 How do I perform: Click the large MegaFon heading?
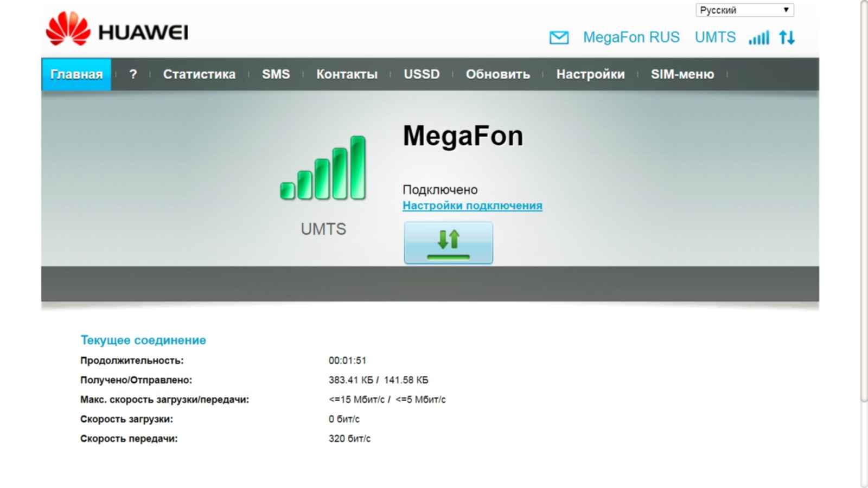(463, 136)
